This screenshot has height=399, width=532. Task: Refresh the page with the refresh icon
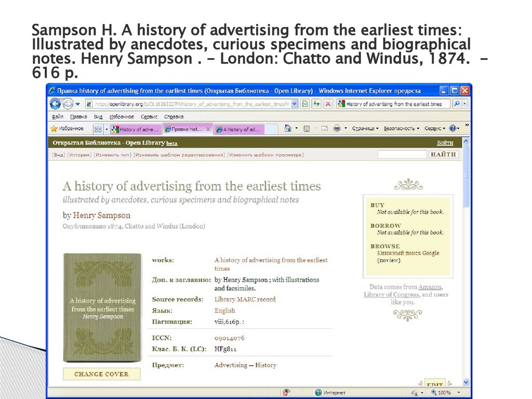(315, 104)
